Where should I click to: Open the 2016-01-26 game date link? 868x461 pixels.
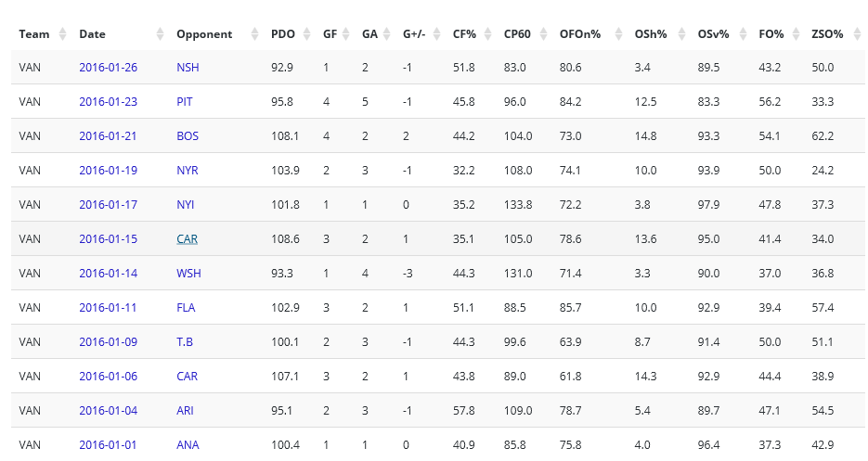click(x=108, y=68)
